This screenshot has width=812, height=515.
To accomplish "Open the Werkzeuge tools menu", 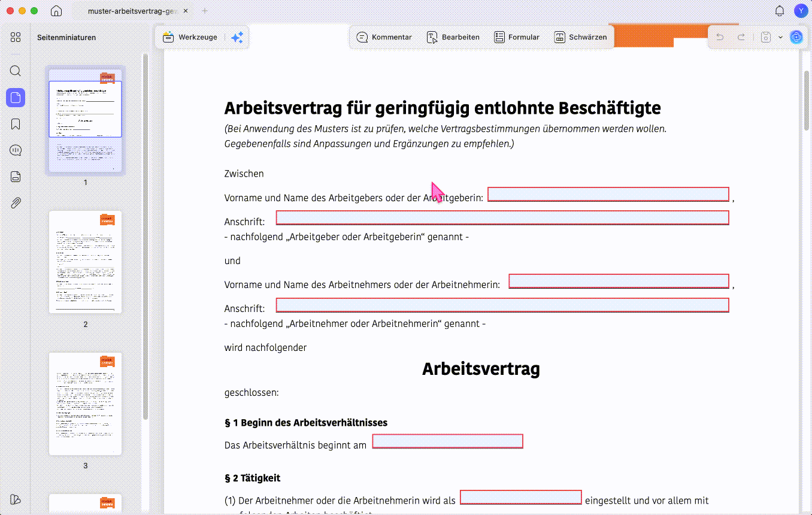I will (190, 37).
